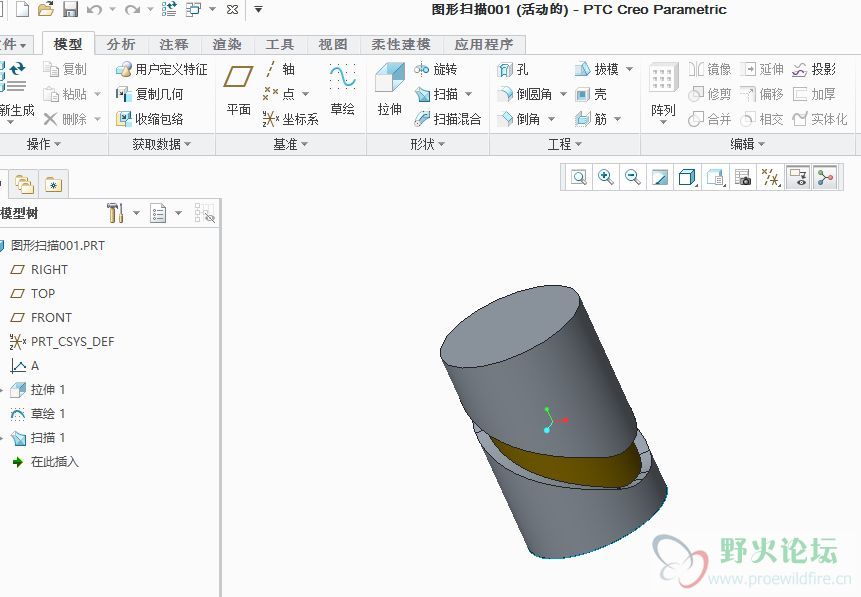Expand the Engineering (工程) group dropdown
861x597 pixels.
pos(564,144)
